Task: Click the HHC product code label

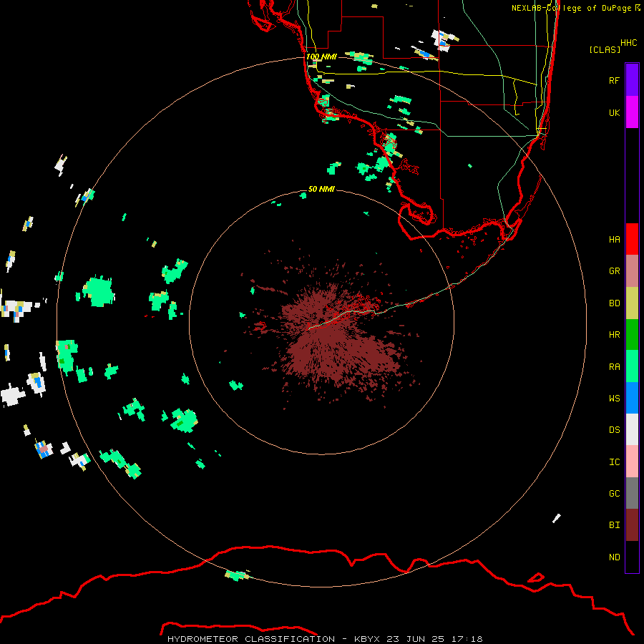Action: click(x=629, y=43)
